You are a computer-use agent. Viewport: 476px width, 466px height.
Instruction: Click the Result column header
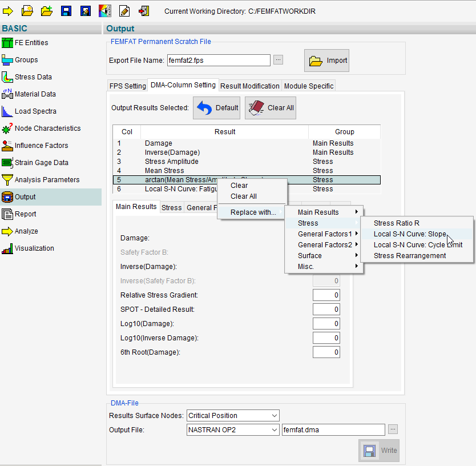(x=225, y=132)
